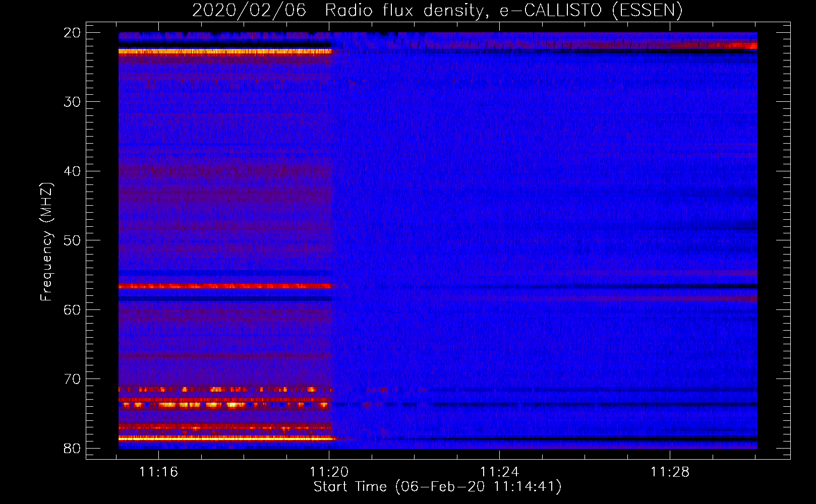The height and width of the screenshot is (504, 816).
Task: Click the 'Start Time (06-Feb-20 11:14:41)' label
Action: (437, 487)
